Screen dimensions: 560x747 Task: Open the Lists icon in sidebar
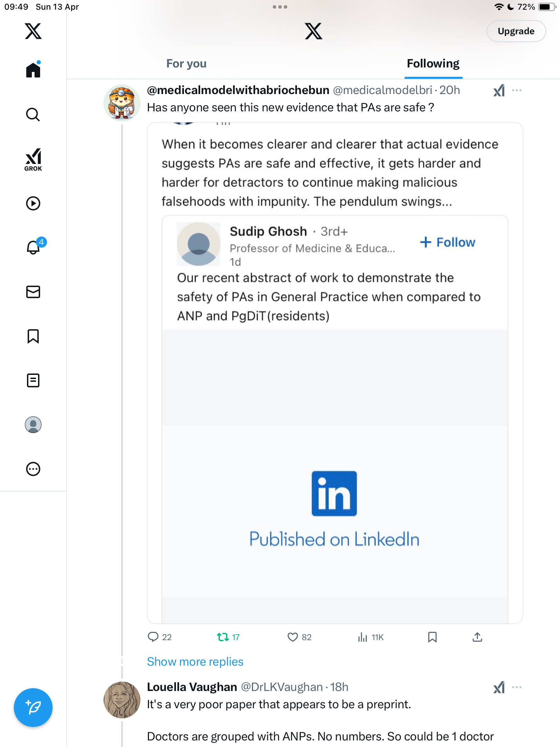tap(33, 380)
